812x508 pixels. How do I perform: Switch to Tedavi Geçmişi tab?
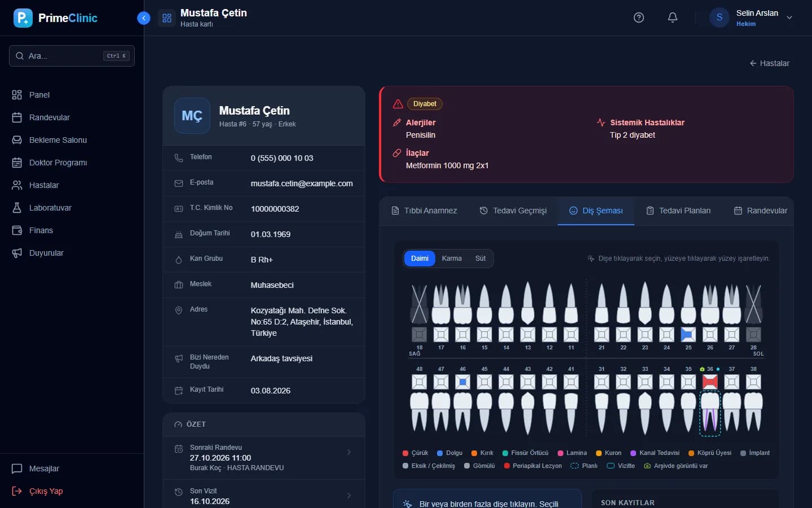(513, 211)
